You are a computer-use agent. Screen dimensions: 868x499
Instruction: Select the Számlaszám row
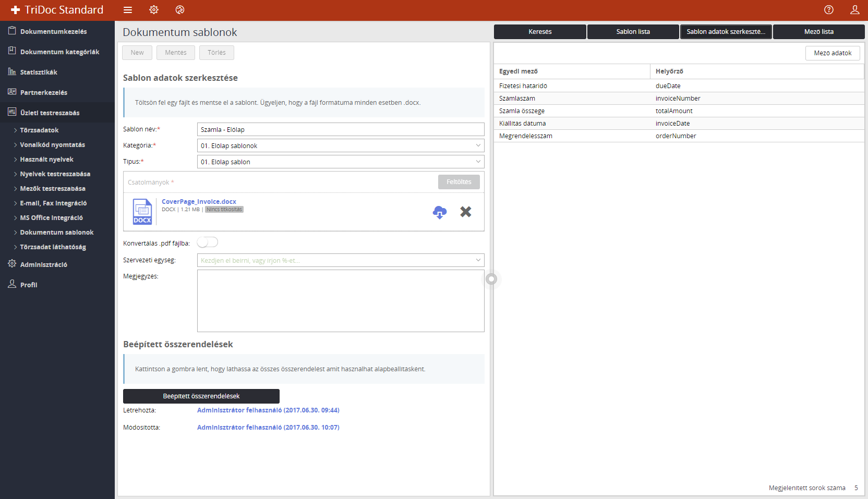[679, 99]
